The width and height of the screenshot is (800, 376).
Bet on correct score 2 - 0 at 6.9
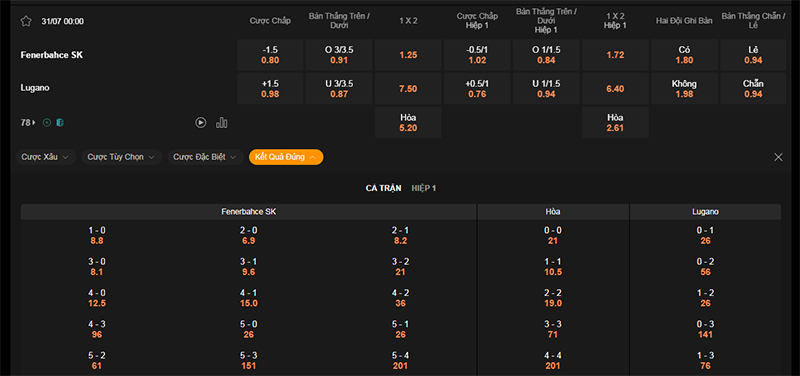coord(248,236)
